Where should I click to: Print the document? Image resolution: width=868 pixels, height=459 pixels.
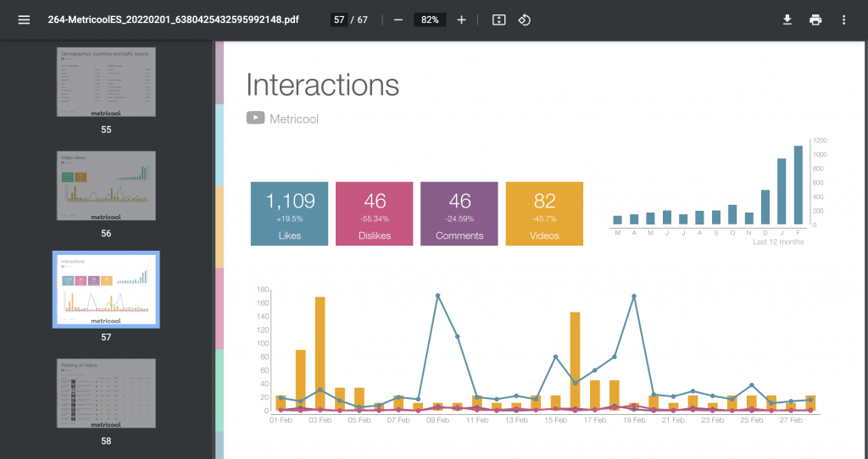pos(815,20)
